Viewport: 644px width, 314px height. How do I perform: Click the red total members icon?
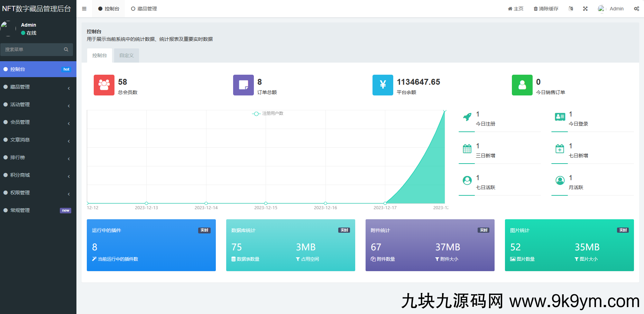pos(104,85)
